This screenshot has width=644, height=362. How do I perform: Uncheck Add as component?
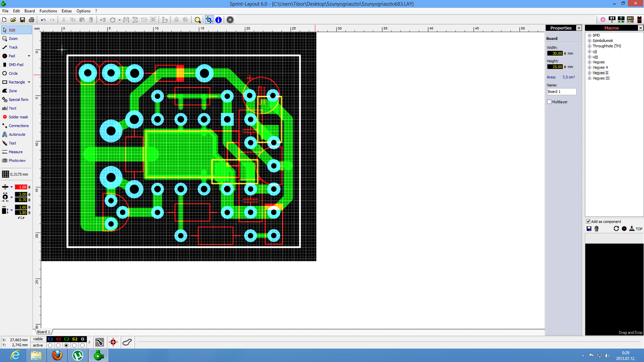click(x=588, y=222)
